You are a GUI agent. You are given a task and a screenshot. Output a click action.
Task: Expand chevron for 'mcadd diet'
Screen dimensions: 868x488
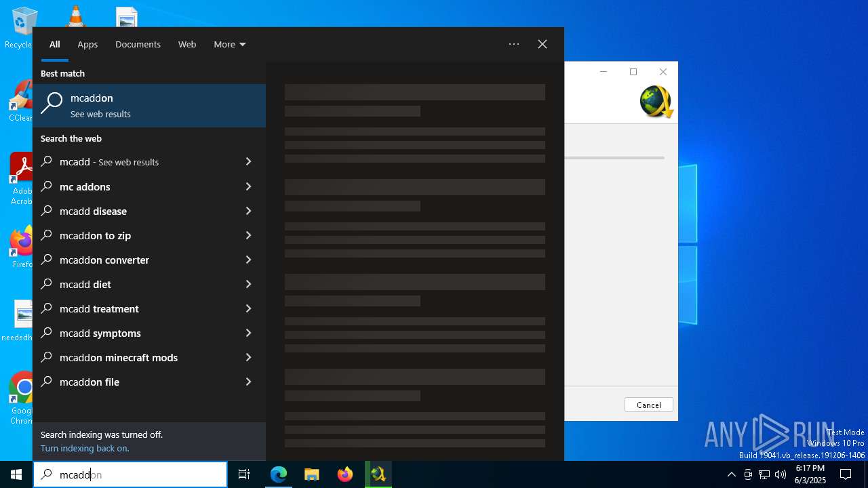click(248, 284)
